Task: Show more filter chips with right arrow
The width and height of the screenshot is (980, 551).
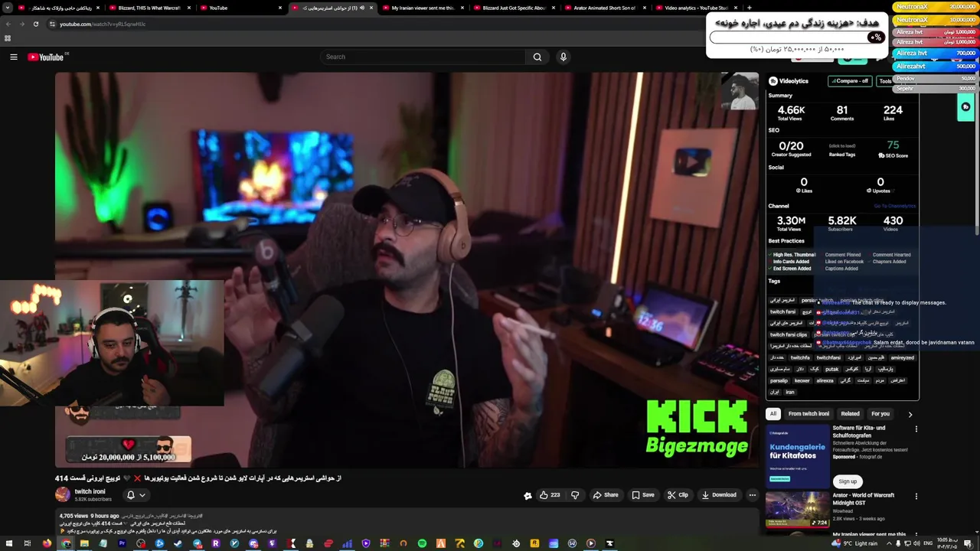Action: [x=910, y=414]
